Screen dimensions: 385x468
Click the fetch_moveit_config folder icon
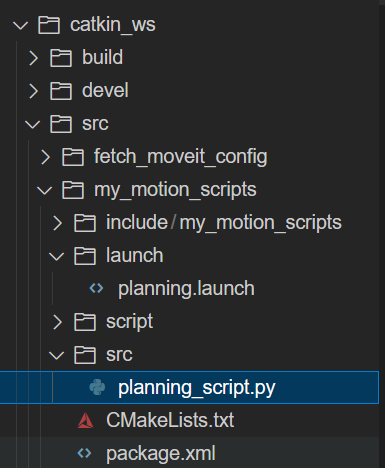(73, 157)
